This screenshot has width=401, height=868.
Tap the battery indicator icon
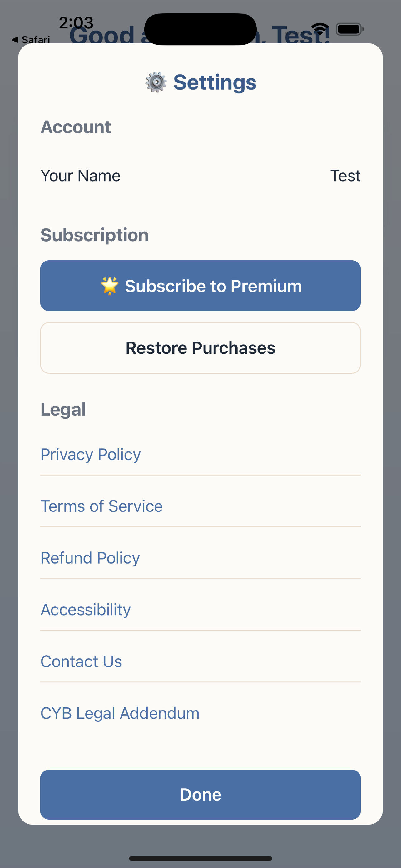click(350, 29)
